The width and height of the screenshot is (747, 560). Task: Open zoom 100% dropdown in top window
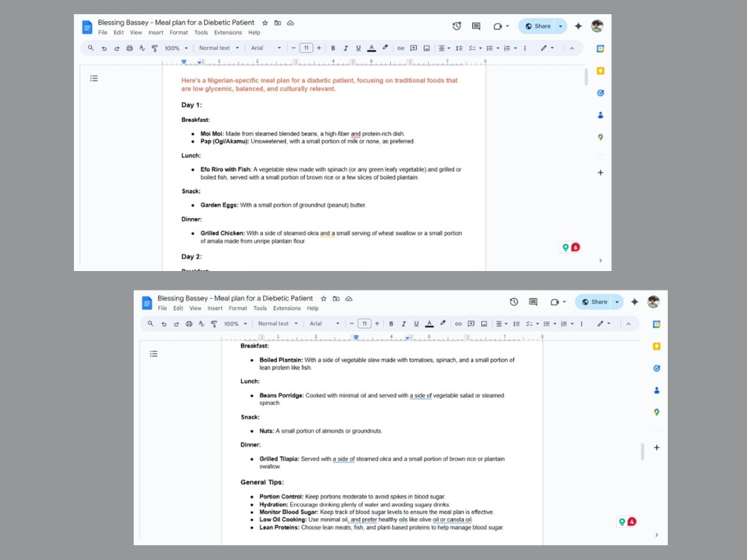pos(176,48)
